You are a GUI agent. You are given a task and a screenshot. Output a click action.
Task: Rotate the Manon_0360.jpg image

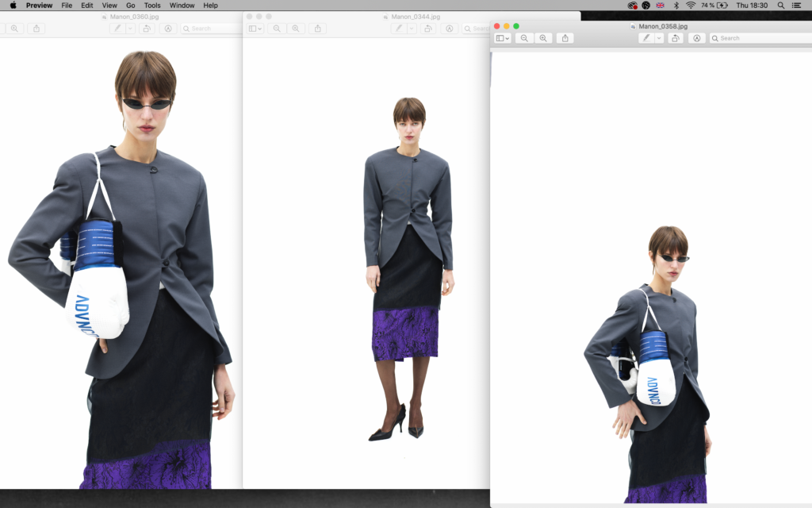tap(146, 29)
